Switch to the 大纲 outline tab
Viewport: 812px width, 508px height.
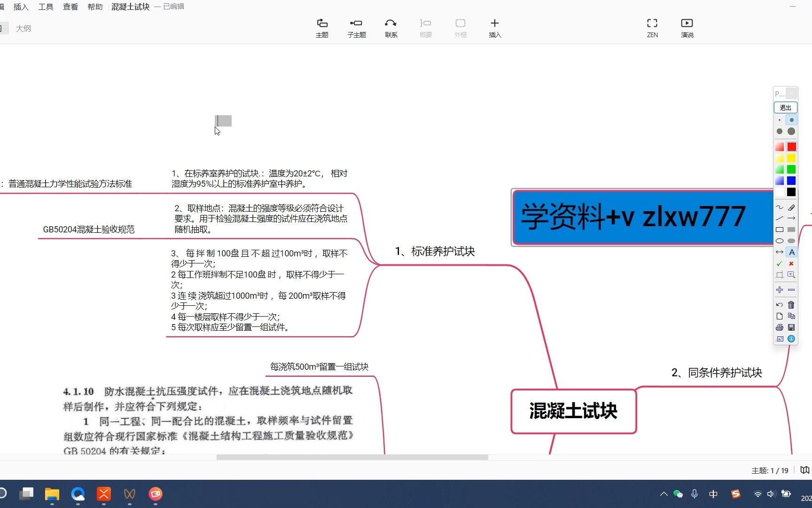click(x=23, y=28)
